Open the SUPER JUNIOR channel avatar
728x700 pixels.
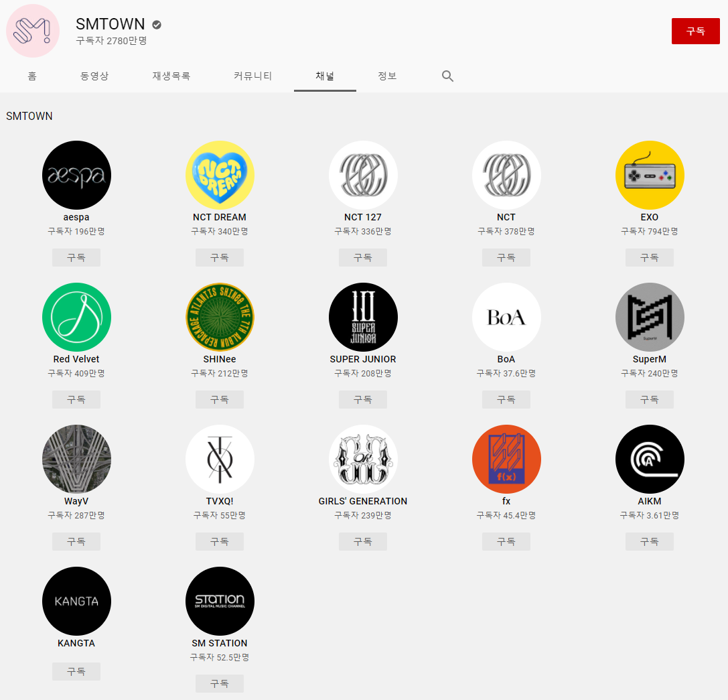[x=363, y=318]
